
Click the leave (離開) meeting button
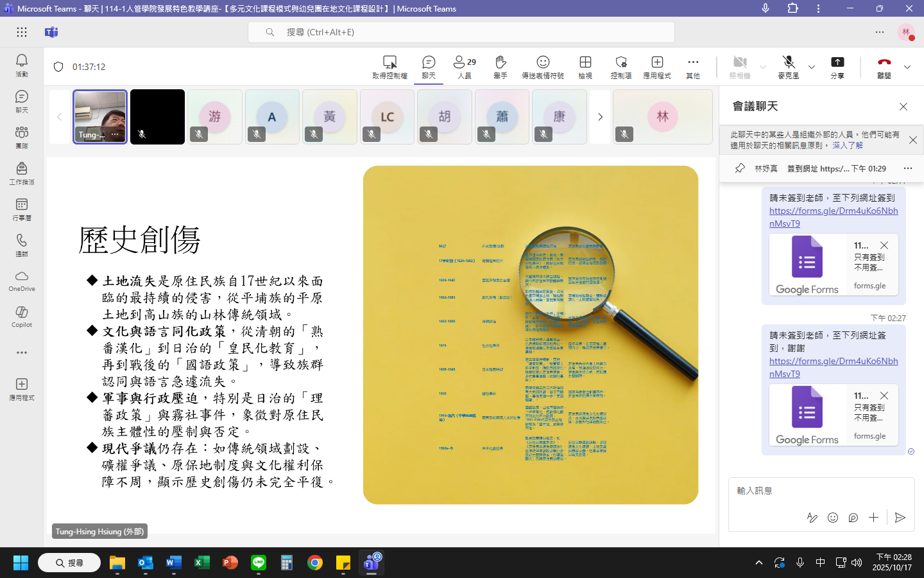[x=884, y=66]
